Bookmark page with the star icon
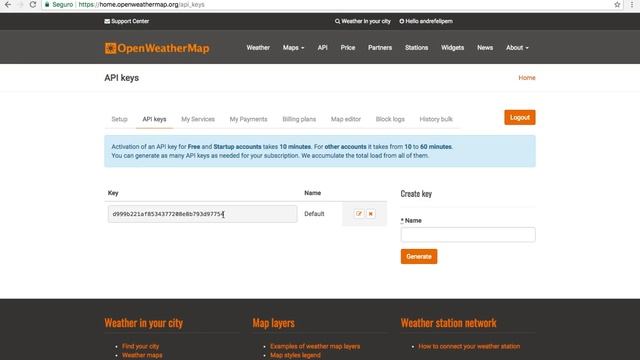640x360 pixels. pyautogui.click(x=617, y=4)
